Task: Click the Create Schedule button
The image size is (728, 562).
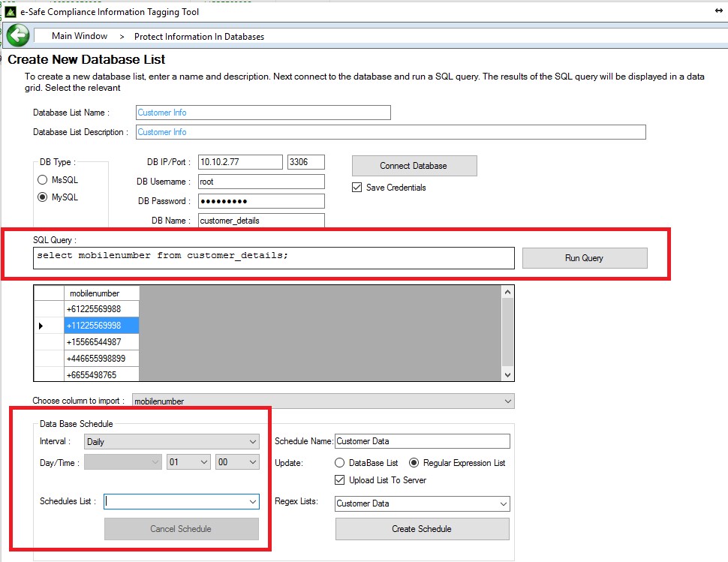Action: tap(422, 529)
